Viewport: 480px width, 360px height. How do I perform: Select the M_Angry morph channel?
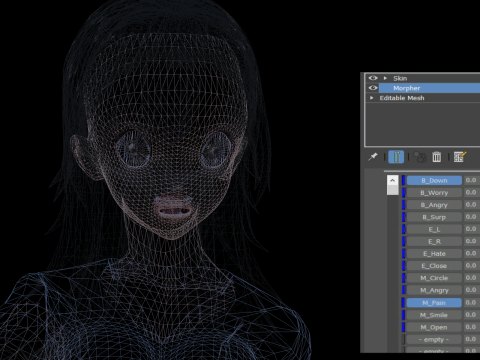434,290
